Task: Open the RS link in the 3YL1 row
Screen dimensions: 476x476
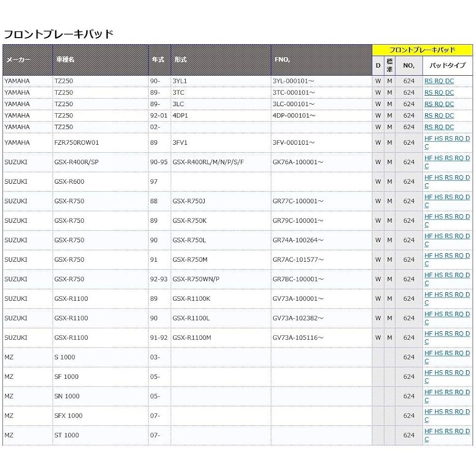Action: coord(428,81)
